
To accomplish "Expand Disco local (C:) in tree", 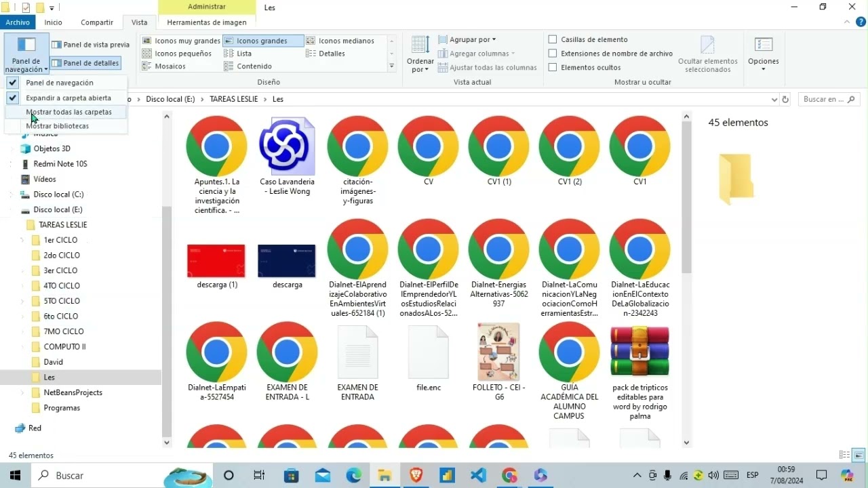I will point(12,195).
